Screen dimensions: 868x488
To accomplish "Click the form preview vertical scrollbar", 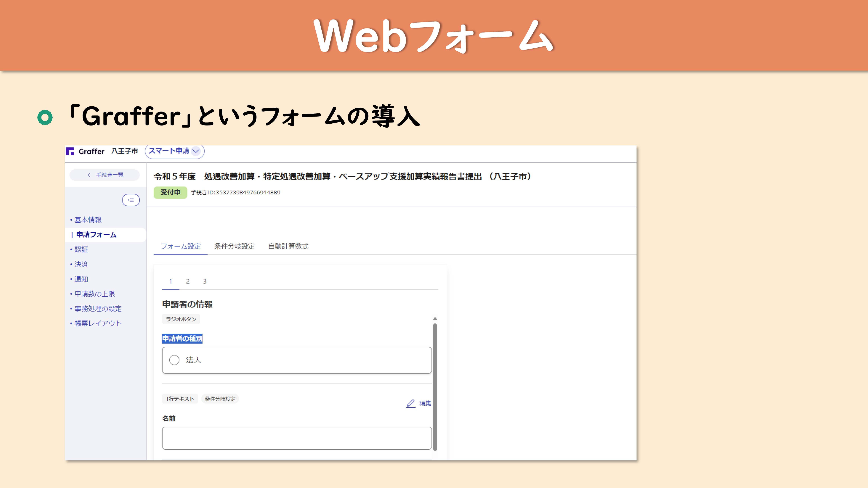I will (x=435, y=387).
